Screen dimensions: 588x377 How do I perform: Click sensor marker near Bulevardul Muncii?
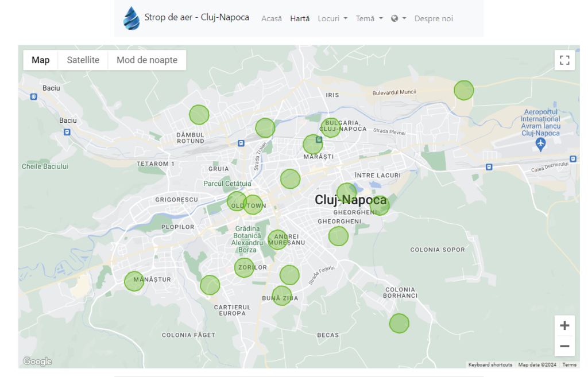464,91
